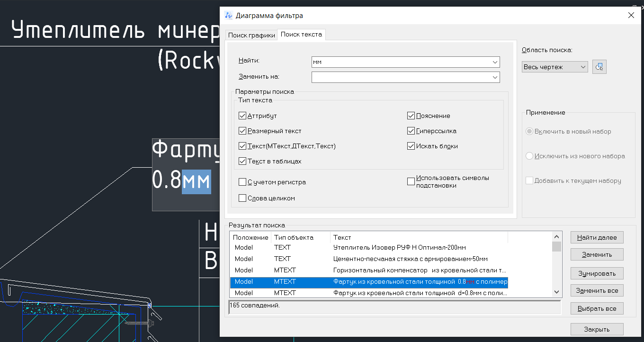This screenshot has width=644, height=342.
Task: Select the Поиск текста tab
Action: (302, 35)
